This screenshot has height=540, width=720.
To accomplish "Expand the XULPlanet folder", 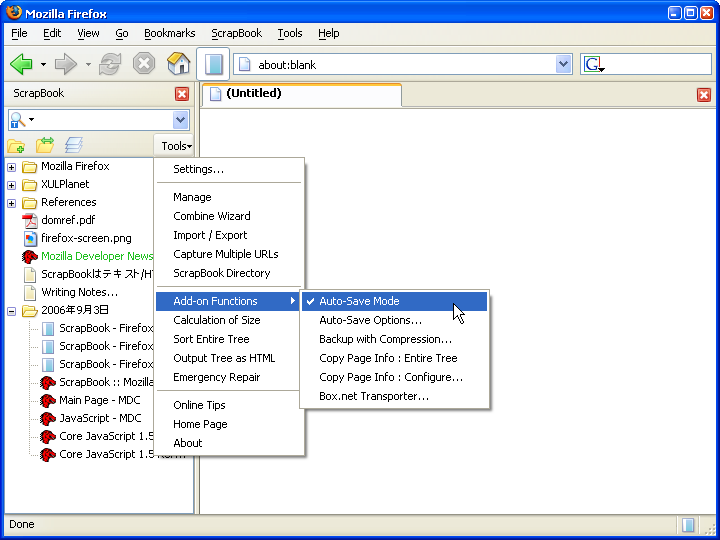I will (12, 186).
